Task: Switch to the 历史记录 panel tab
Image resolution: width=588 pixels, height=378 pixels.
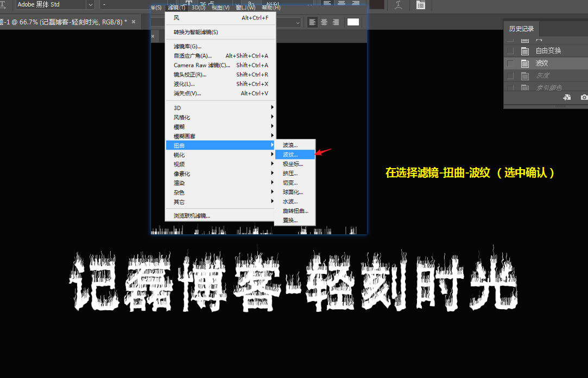Action: (x=521, y=29)
